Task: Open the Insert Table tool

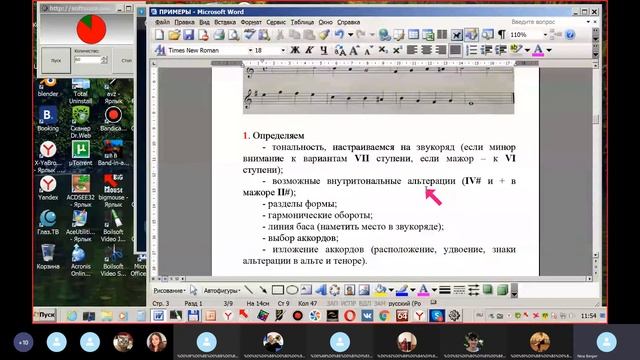Action: point(413,35)
